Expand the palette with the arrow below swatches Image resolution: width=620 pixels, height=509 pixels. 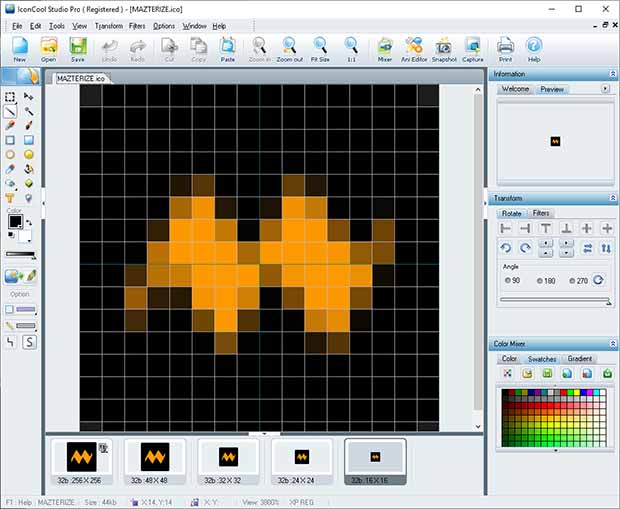(556, 450)
